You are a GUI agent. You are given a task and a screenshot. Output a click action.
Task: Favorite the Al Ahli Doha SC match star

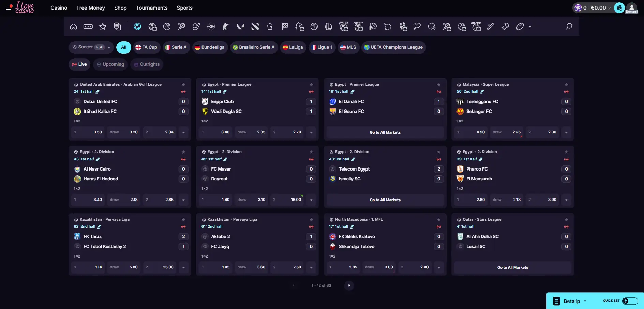pyautogui.click(x=566, y=220)
